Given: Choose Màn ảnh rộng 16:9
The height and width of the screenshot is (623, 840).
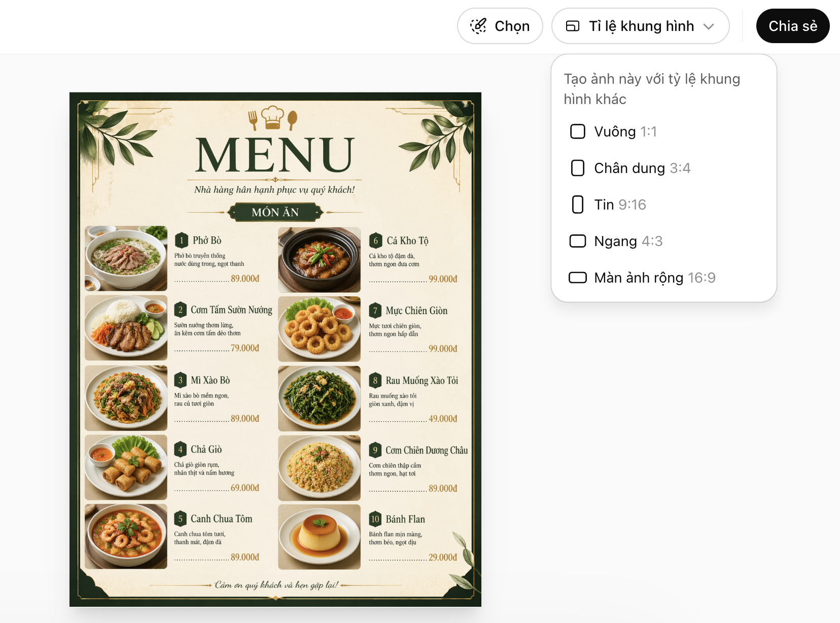Looking at the screenshot, I should click(x=654, y=278).
